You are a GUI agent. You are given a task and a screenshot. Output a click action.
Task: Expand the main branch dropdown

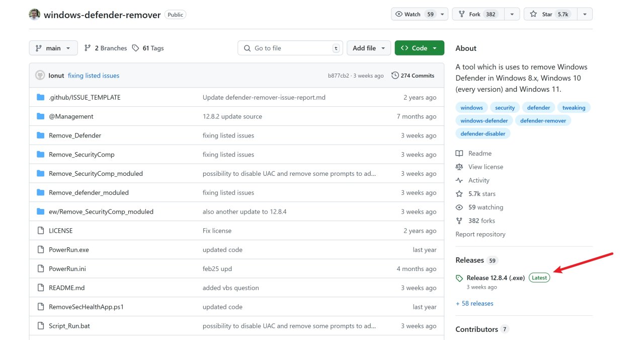pos(53,48)
